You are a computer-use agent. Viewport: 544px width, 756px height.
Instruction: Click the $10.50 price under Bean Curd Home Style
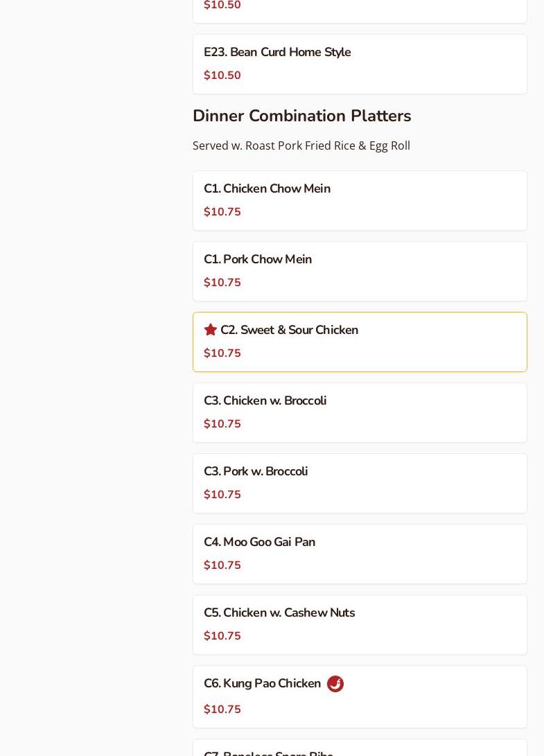[x=222, y=76]
